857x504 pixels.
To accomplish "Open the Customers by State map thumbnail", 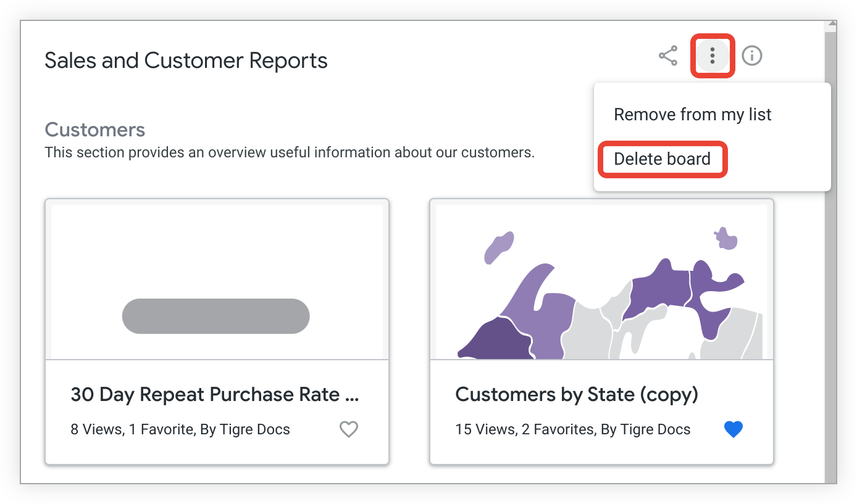I will (x=601, y=281).
